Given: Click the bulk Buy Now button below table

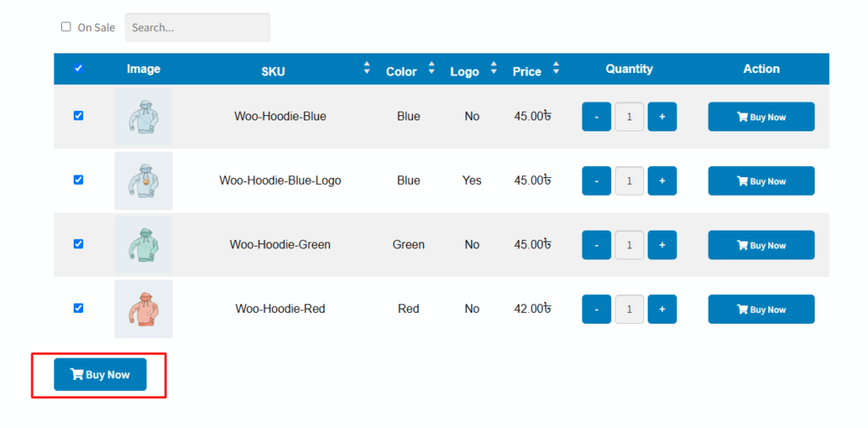Looking at the screenshot, I should point(100,375).
